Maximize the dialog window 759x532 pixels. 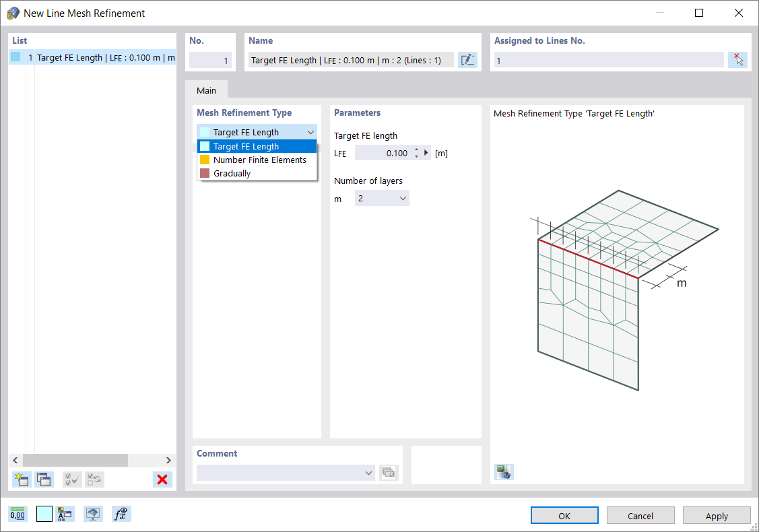[x=699, y=13]
